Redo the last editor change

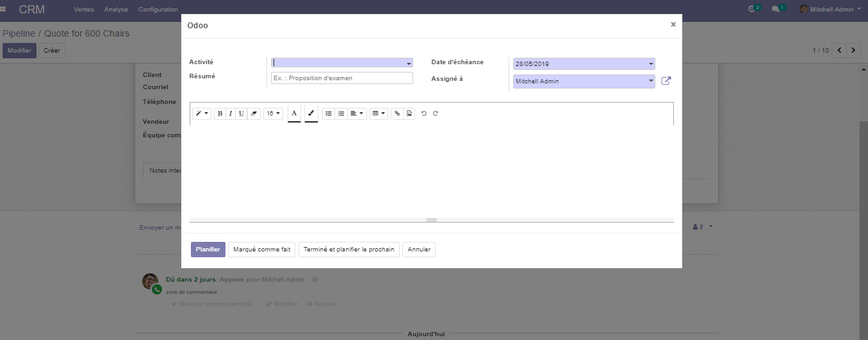pyautogui.click(x=436, y=114)
